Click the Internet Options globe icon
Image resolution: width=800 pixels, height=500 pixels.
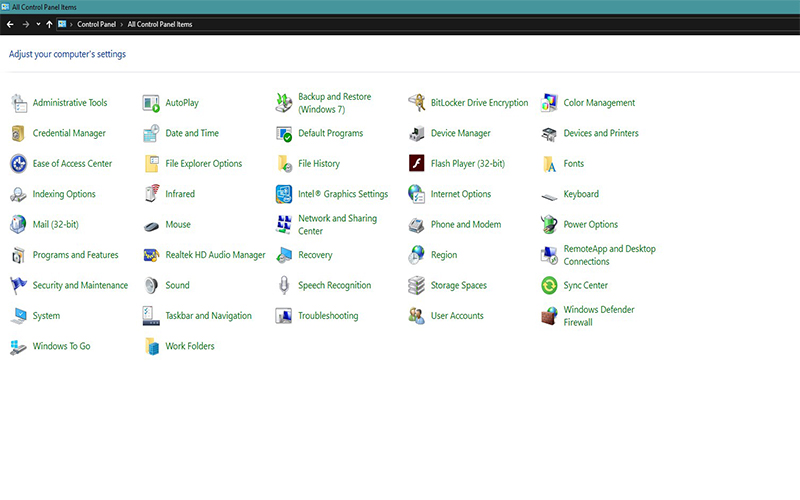tap(416, 194)
